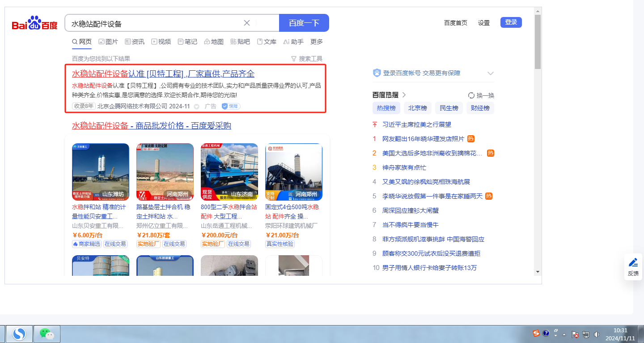
Task: Click the Sogou input method tray icon
Action: point(536,333)
